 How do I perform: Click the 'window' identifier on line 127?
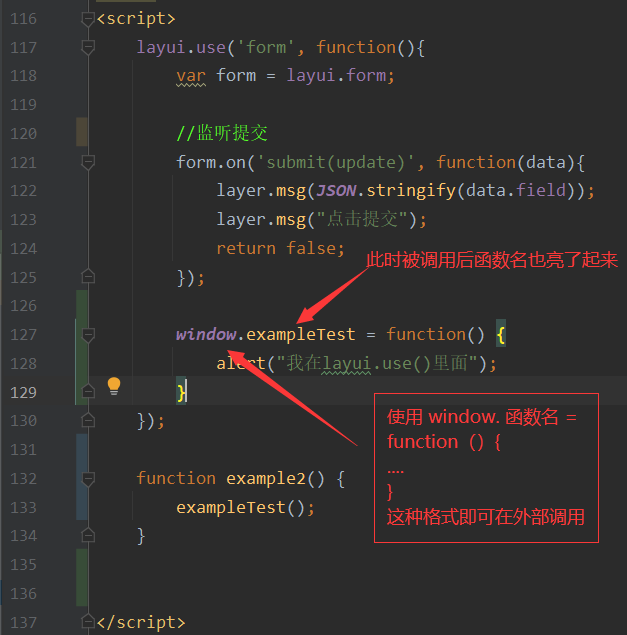pos(206,335)
